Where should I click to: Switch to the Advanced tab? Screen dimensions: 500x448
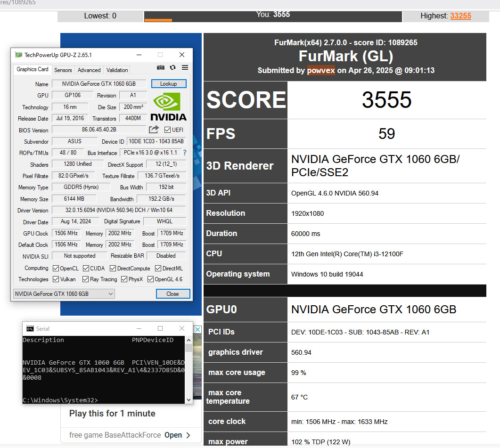pos(89,70)
